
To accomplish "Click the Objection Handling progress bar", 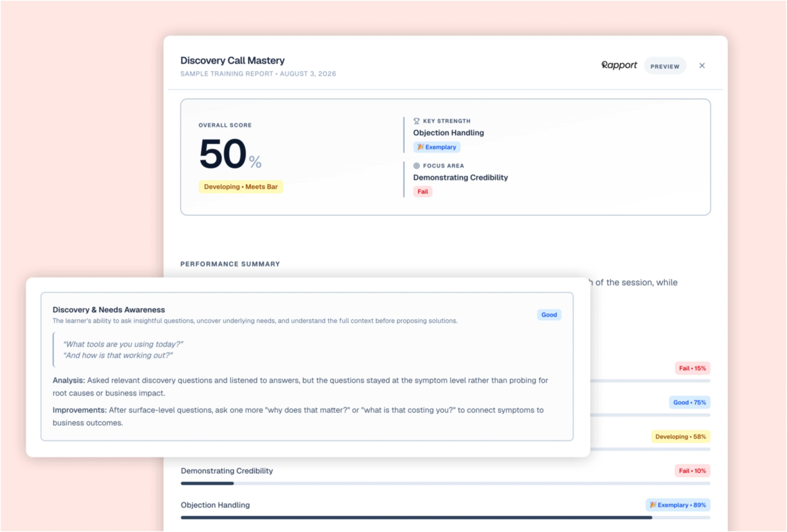I will click(445, 517).
